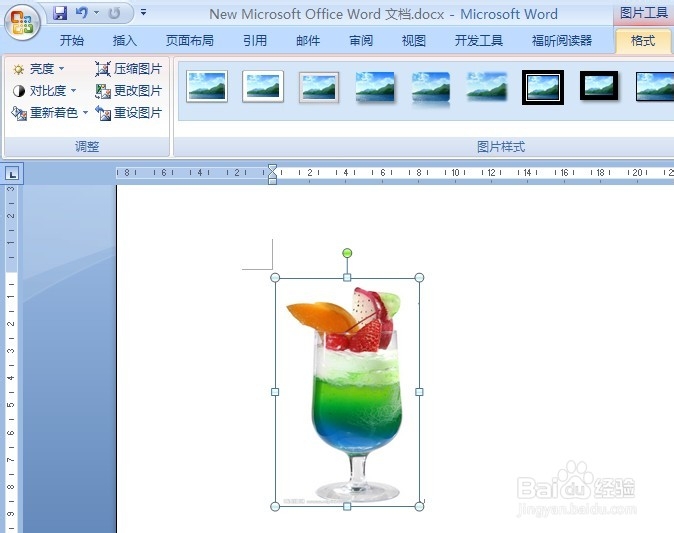Click the green rotation handle
Image resolution: width=674 pixels, height=533 pixels.
coord(347,253)
